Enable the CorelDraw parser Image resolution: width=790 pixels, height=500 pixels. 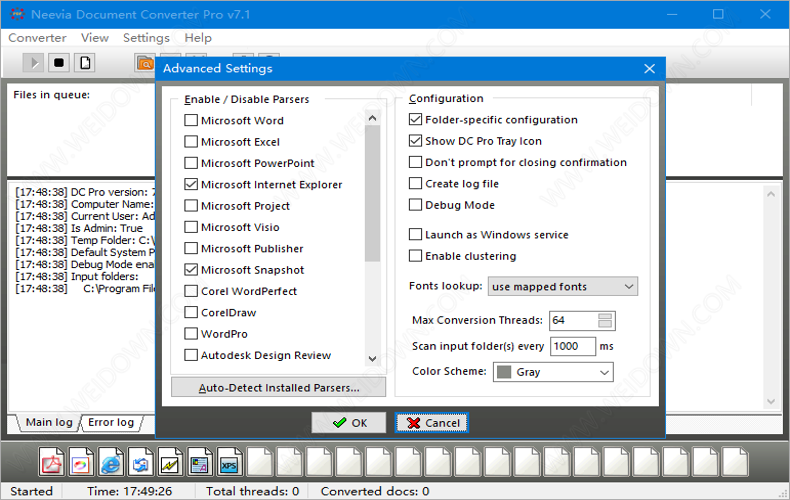[191, 312]
